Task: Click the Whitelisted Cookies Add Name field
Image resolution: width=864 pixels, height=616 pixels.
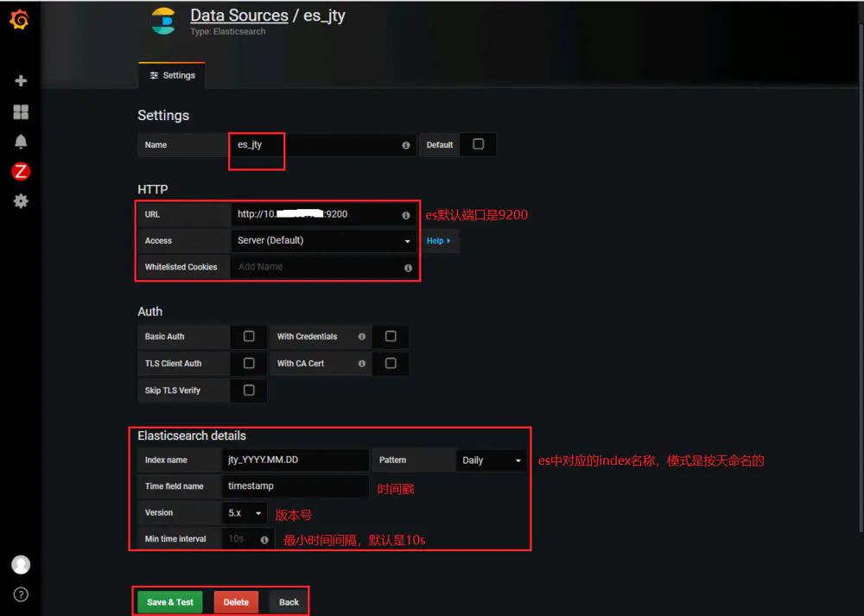Action: [323, 267]
